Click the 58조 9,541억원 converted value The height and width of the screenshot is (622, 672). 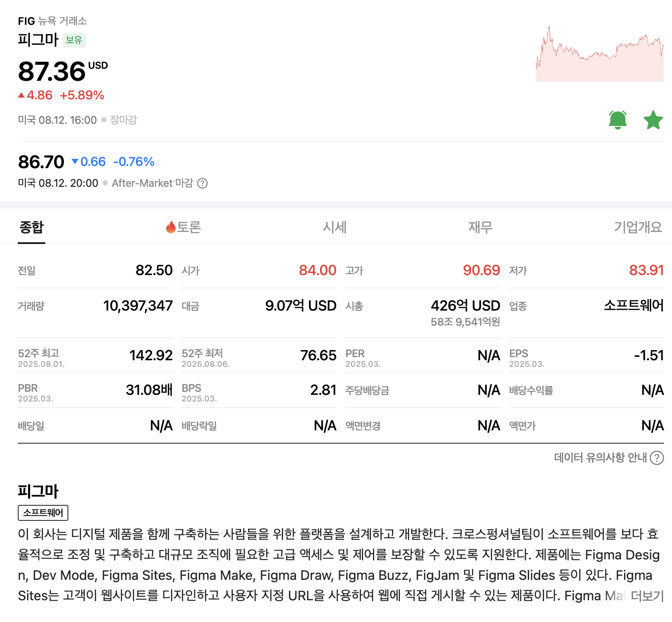click(466, 322)
